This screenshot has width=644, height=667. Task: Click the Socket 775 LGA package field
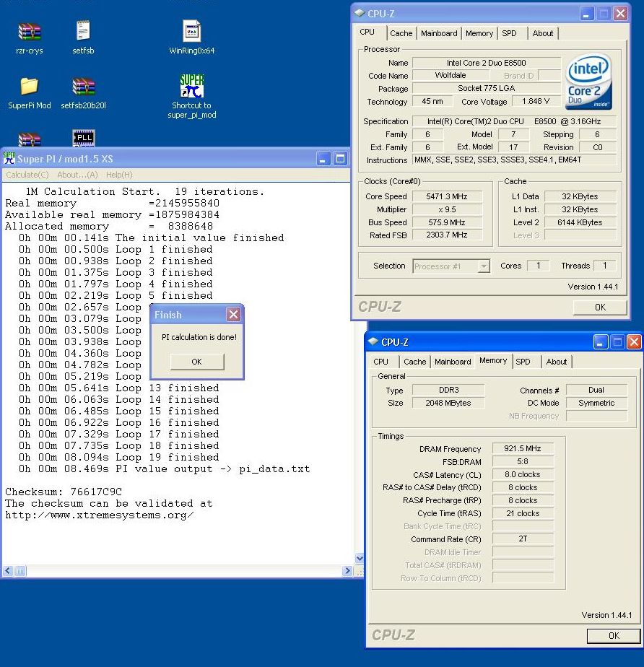pos(486,88)
